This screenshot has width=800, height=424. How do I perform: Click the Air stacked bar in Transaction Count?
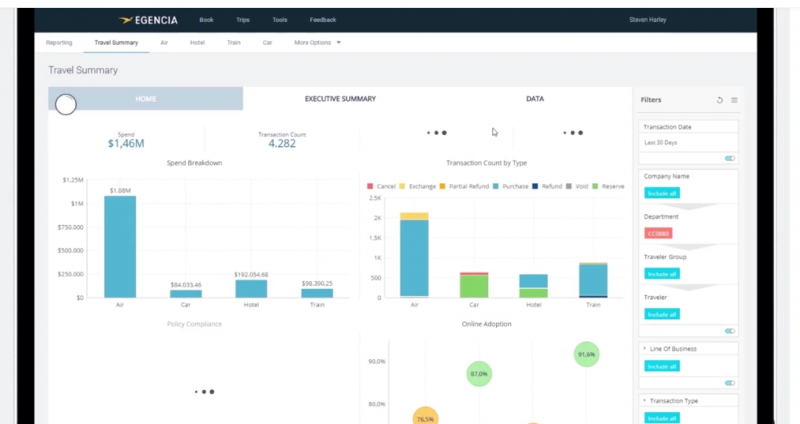click(414, 255)
